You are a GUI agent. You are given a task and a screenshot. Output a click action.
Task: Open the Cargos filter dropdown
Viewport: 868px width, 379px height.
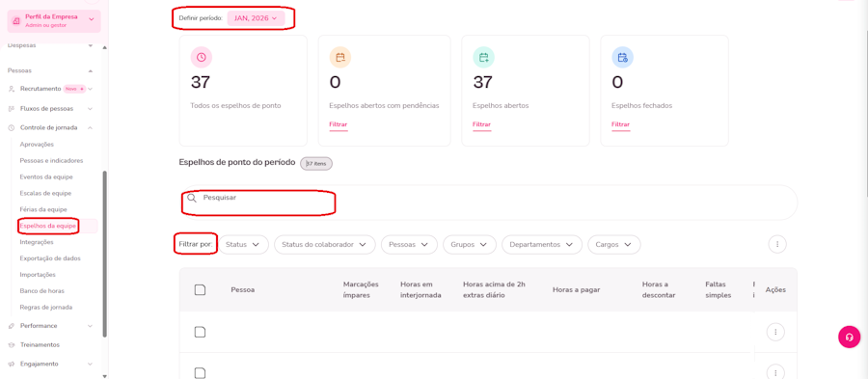coord(614,245)
